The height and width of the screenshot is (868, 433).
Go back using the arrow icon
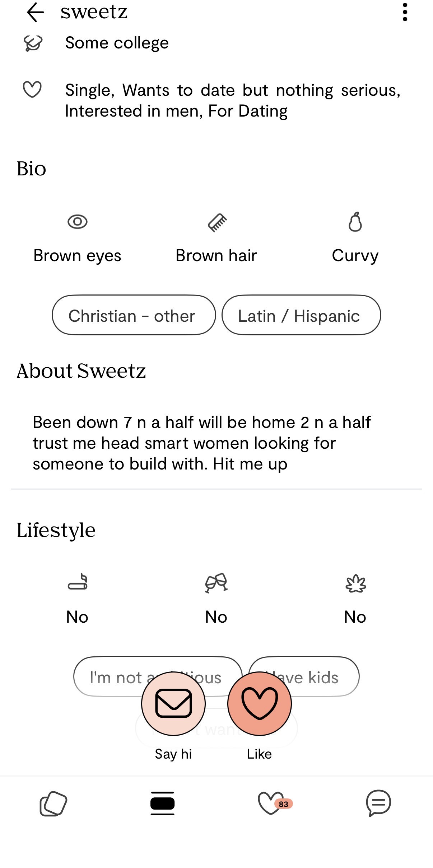click(35, 12)
